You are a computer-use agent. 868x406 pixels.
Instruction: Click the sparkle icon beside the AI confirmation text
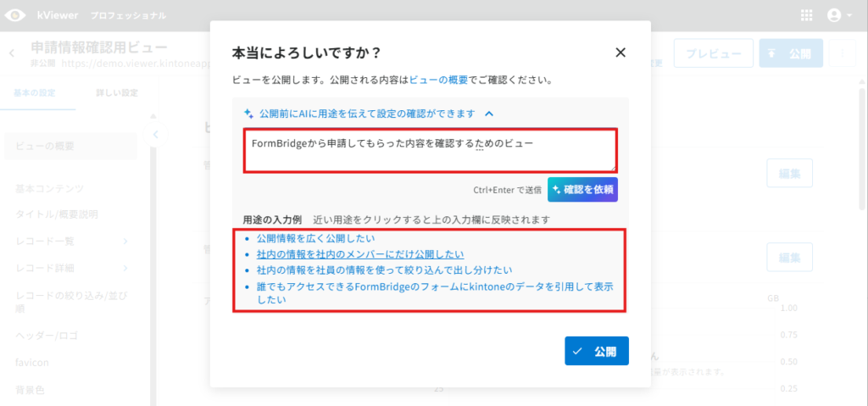[248, 114]
